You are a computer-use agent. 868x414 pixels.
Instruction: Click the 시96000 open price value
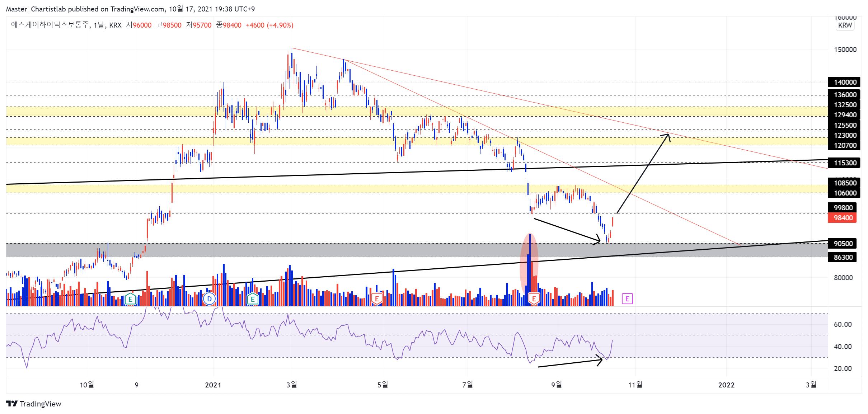coord(139,25)
